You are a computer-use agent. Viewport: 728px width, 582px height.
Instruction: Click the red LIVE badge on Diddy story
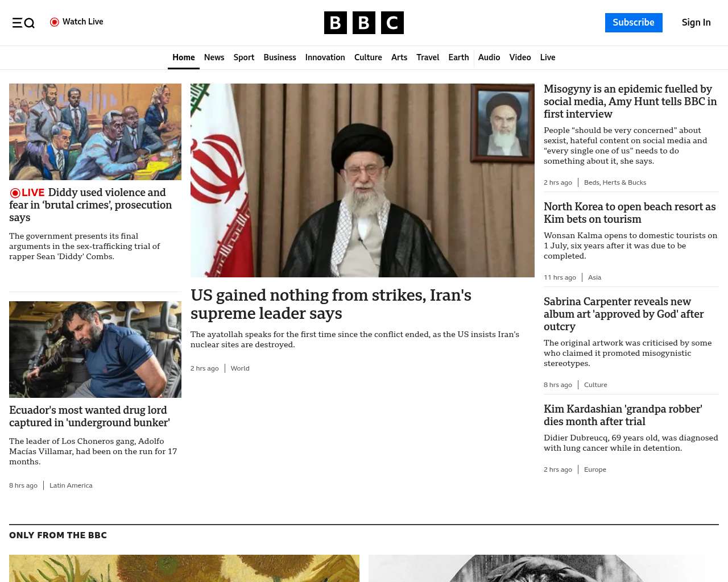tap(27, 193)
